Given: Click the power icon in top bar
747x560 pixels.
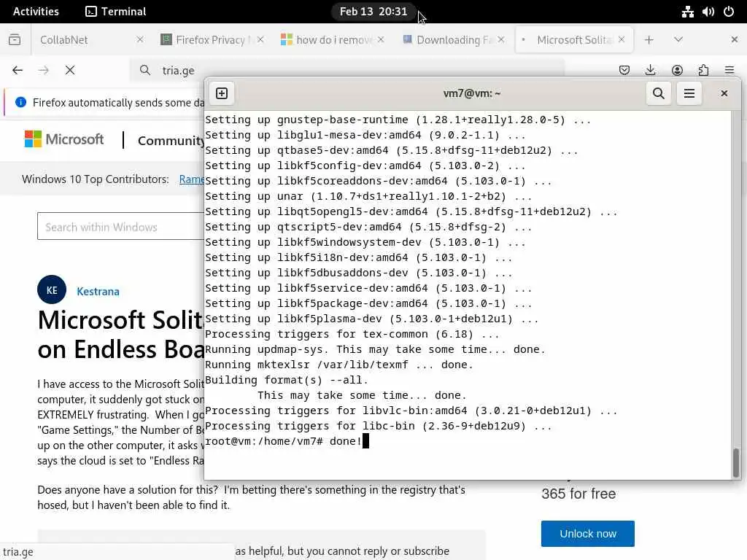Looking at the screenshot, I should pyautogui.click(x=729, y=12).
